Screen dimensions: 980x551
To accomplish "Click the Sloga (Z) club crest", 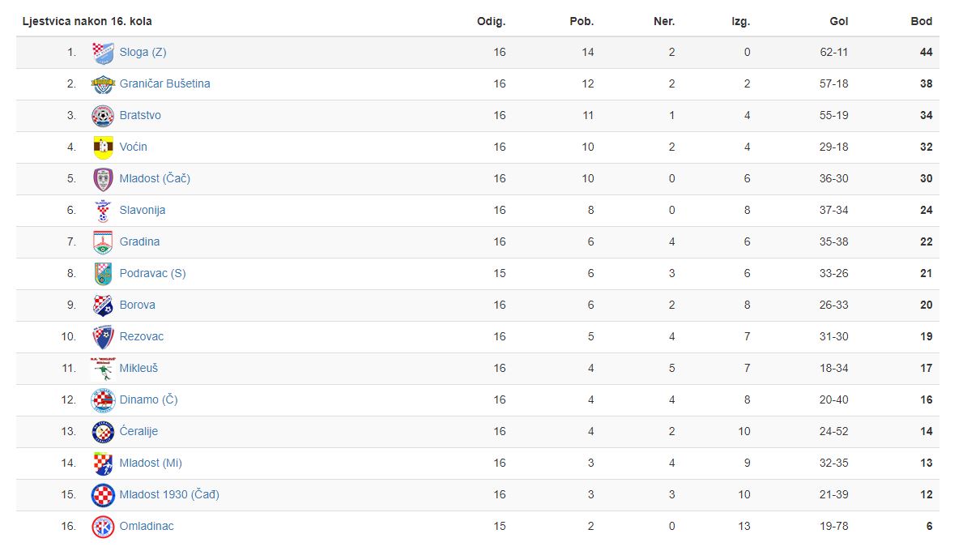I will [103, 52].
